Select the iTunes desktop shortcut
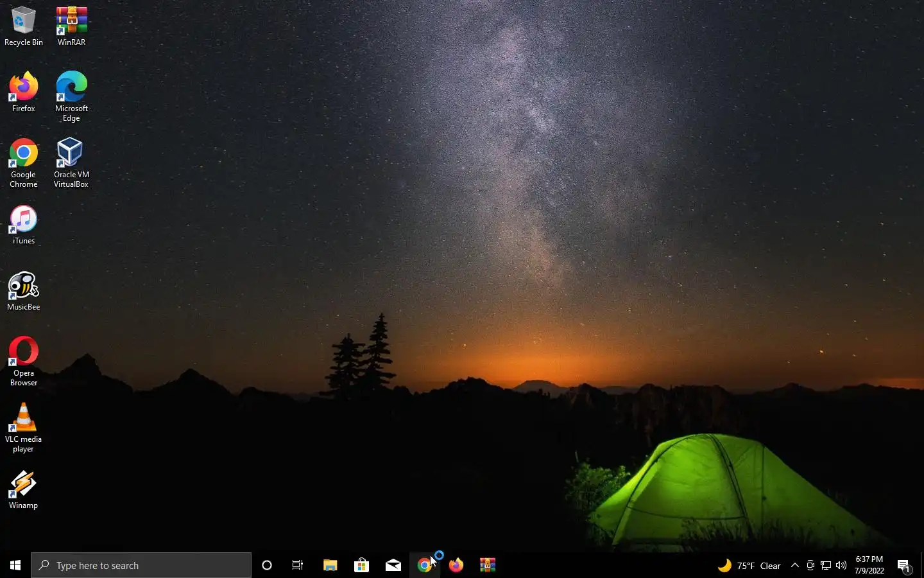924x578 pixels. click(x=24, y=225)
